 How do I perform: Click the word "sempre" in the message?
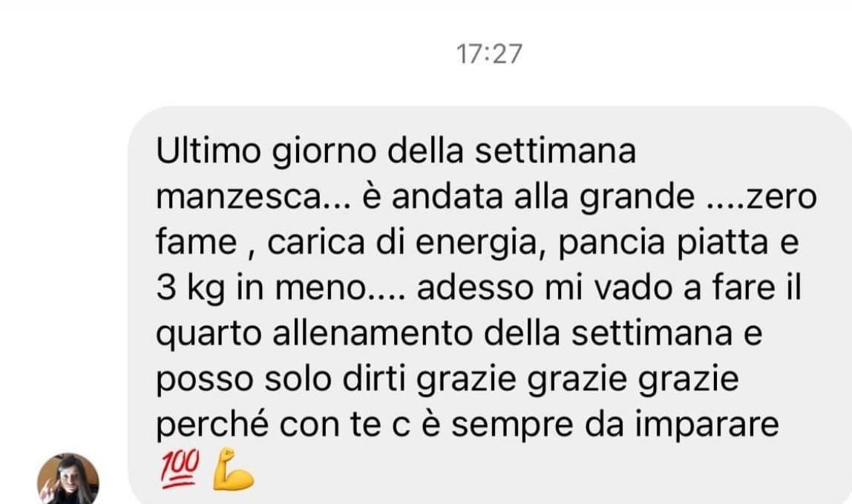click(x=512, y=427)
